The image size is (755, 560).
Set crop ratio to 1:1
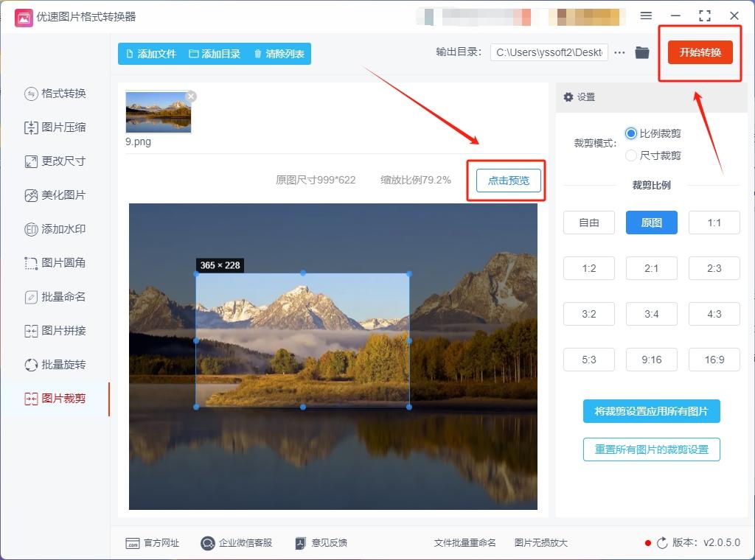[714, 223]
